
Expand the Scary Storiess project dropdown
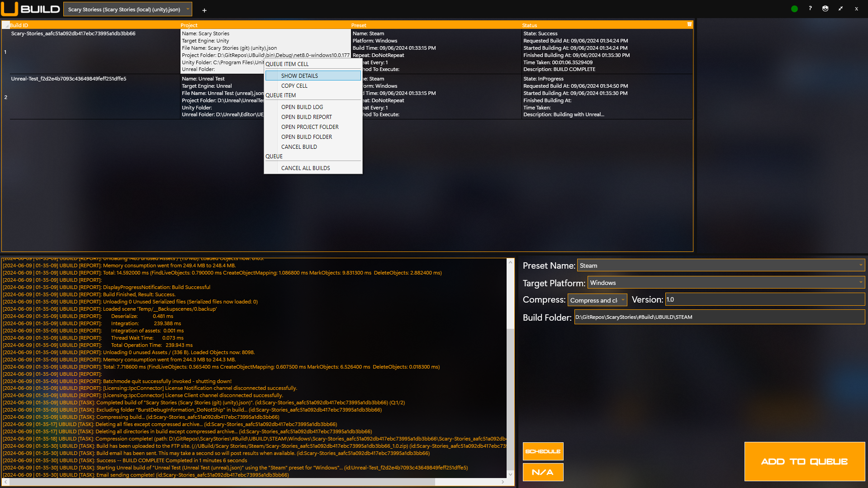pos(188,9)
